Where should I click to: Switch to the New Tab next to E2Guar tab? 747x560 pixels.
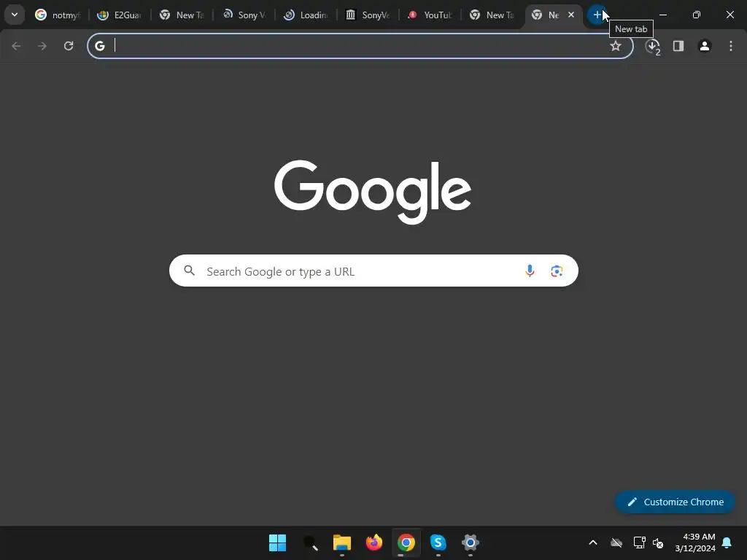182,15
